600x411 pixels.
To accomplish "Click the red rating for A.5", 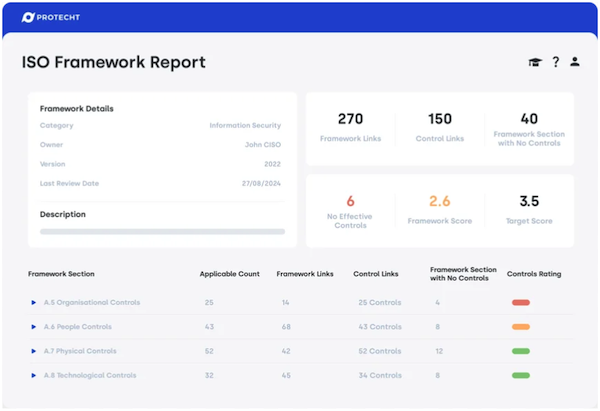I will 520,302.
